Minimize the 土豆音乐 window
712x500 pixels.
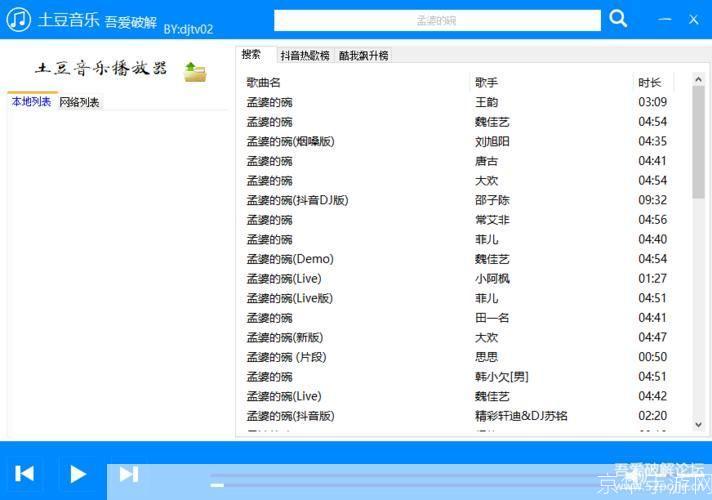(x=665, y=19)
